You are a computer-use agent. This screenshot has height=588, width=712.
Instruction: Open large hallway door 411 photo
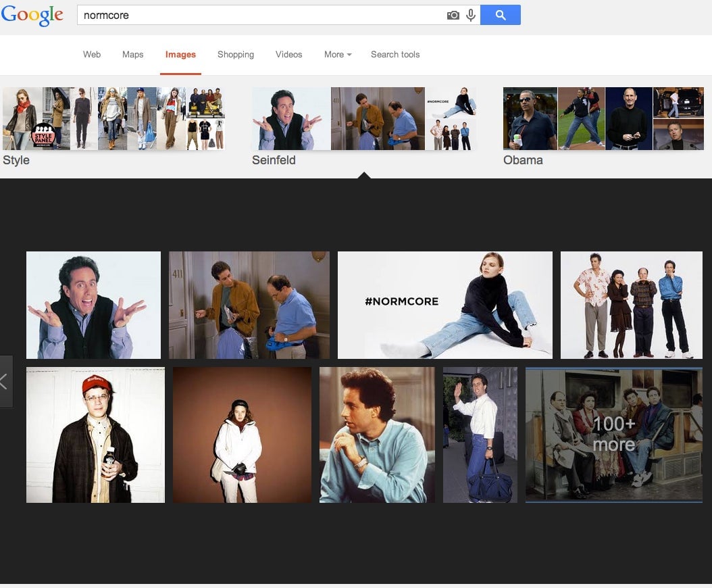(249, 305)
